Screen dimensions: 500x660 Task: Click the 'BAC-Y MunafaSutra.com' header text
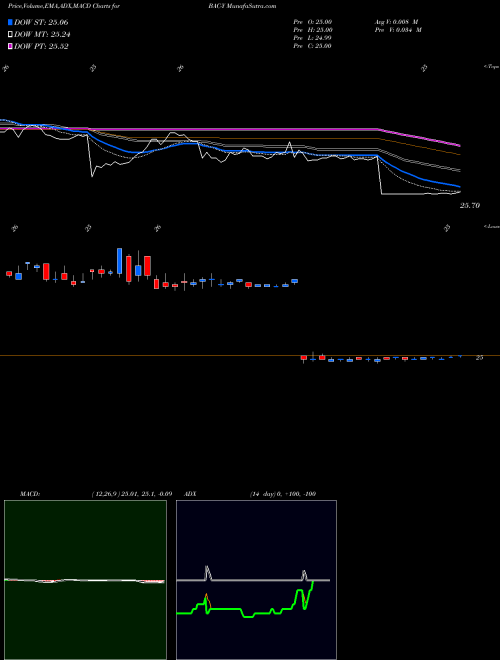coord(242,6)
